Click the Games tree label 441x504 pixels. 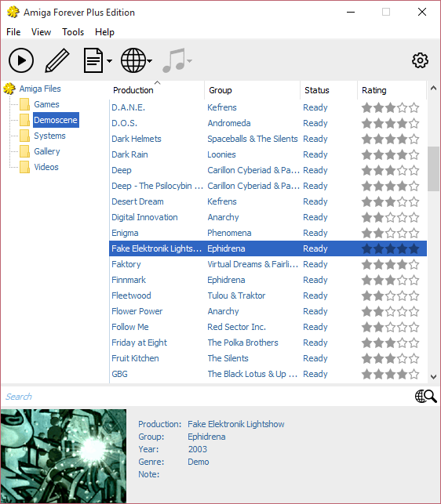46,104
